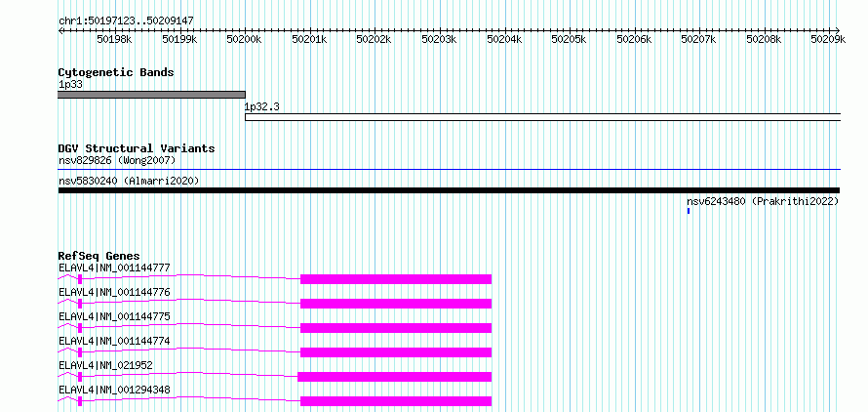The height and width of the screenshot is (412, 868).
Task: Click the small blue nsv6243480 variant marker
Action: [x=689, y=211]
